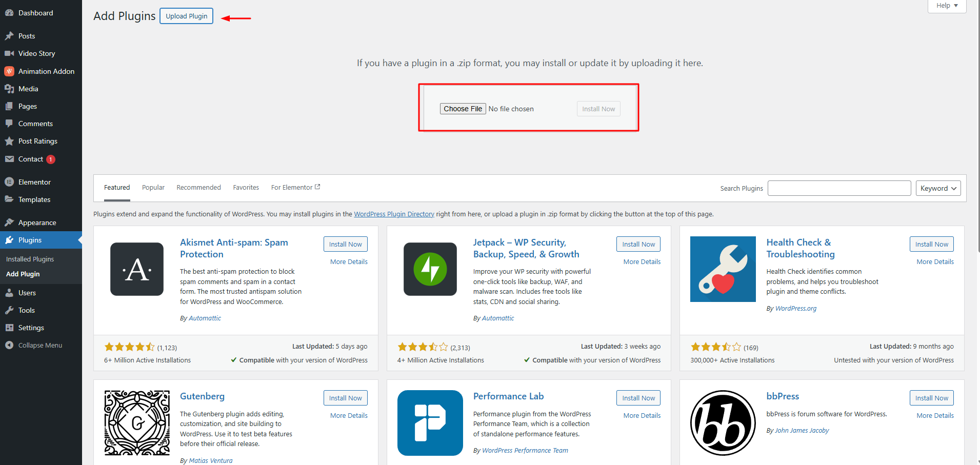Viewport: 980px width, 465px height.
Task: Switch to the Recommended tab
Action: pos(198,188)
